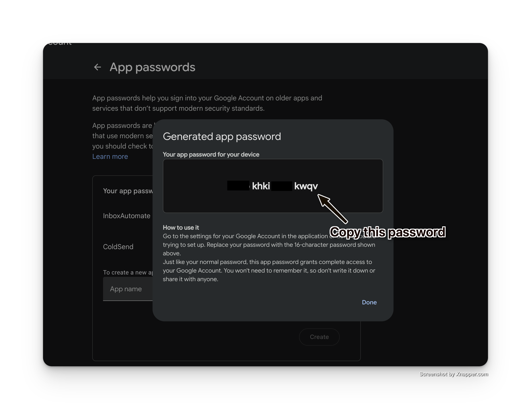Click the kwqv segment of the password
531x420 pixels.
click(x=306, y=186)
